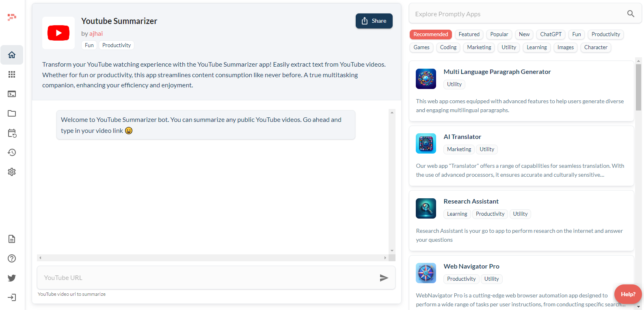Click the AI Translator app icon
Image resolution: width=644 pixels, height=310 pixels.
[x=426, y=143]
